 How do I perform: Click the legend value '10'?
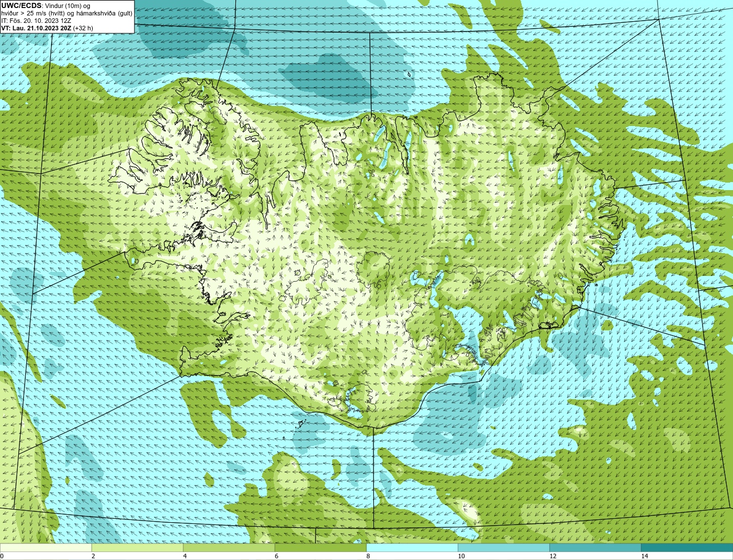[461, 556]
